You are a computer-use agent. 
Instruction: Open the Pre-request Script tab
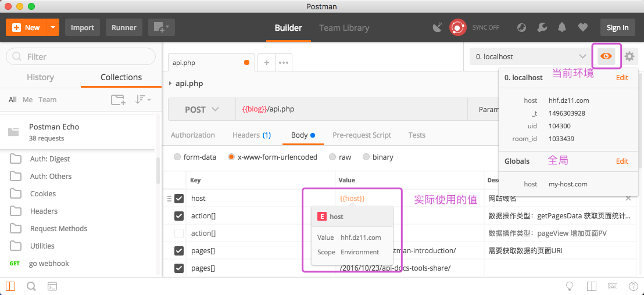point(362,135)
